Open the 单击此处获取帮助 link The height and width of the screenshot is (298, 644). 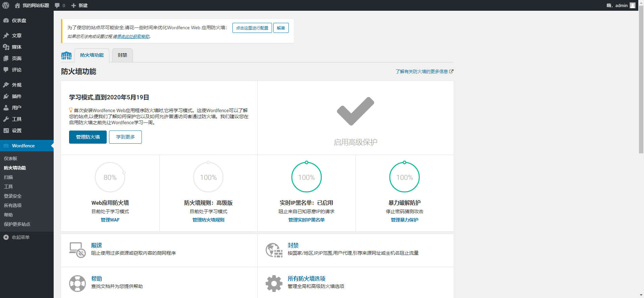[133, 37]
